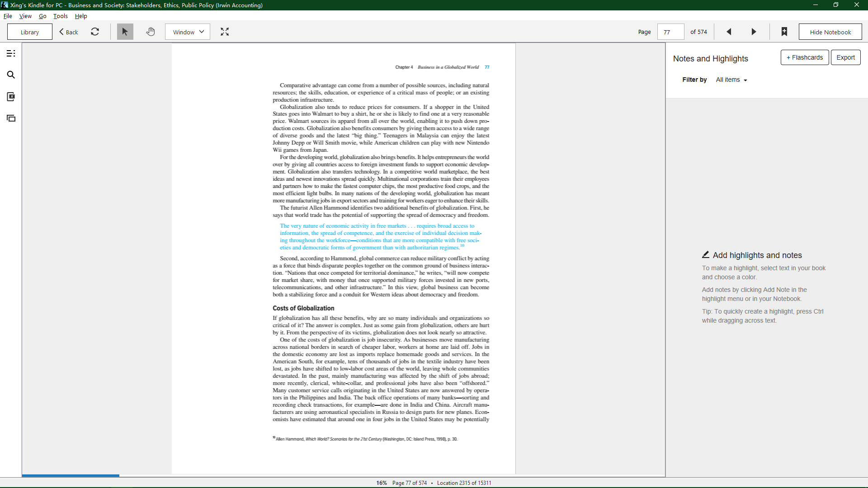Click the Export button
This screenshot has height=488, width=868.
click(x=845, y=57)
